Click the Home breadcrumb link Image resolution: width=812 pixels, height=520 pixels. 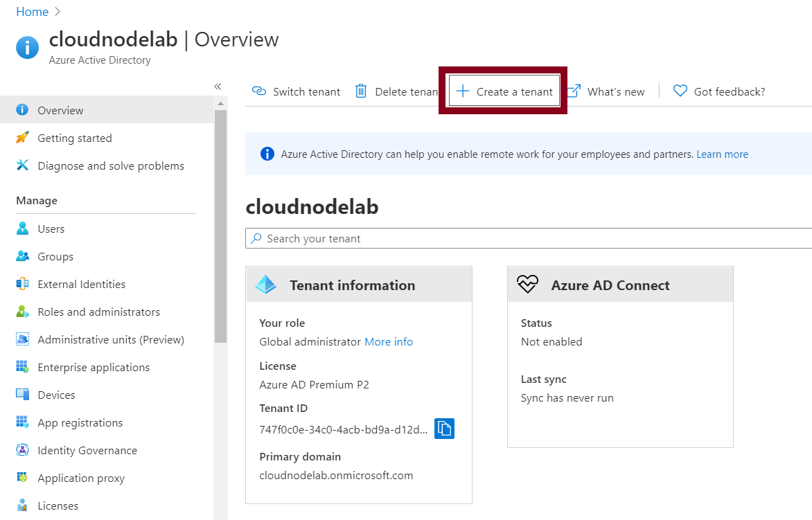tap(32, 11)
